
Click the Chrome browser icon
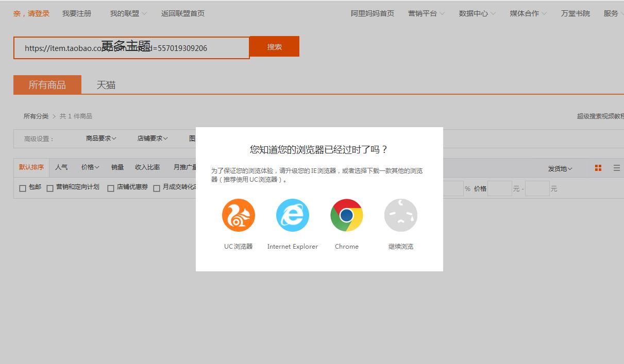pos(347,215)
